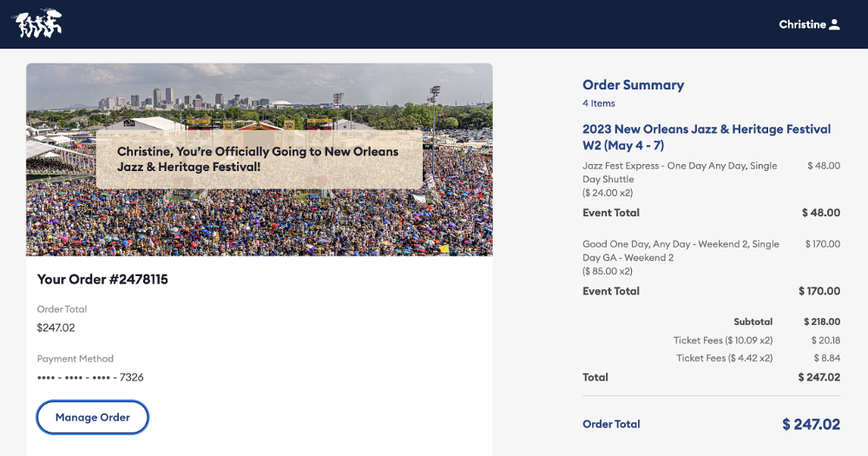Click the Your Order #2478115 heading
Screen dimensions: 868x456
(102, 280)
